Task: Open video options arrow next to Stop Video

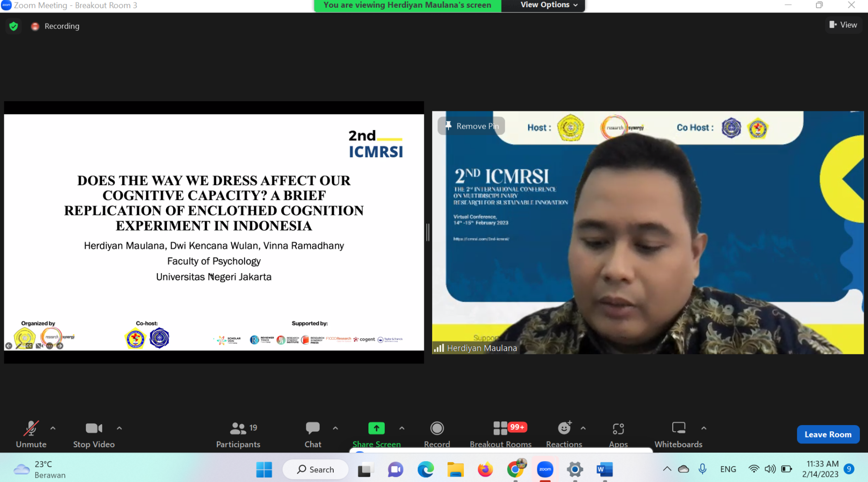Action: (x=119, y=428)
